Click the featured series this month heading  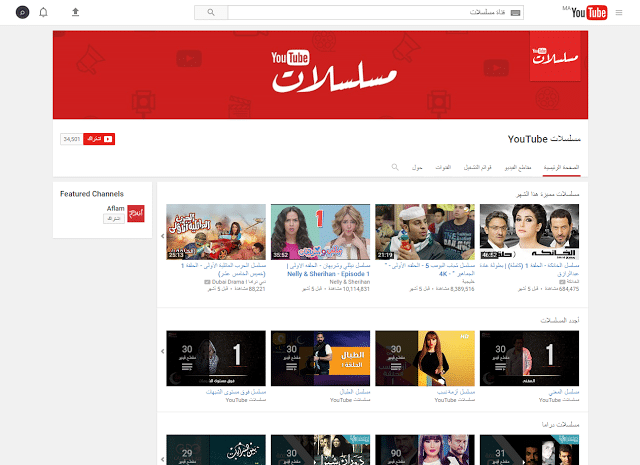pos(548,194)
